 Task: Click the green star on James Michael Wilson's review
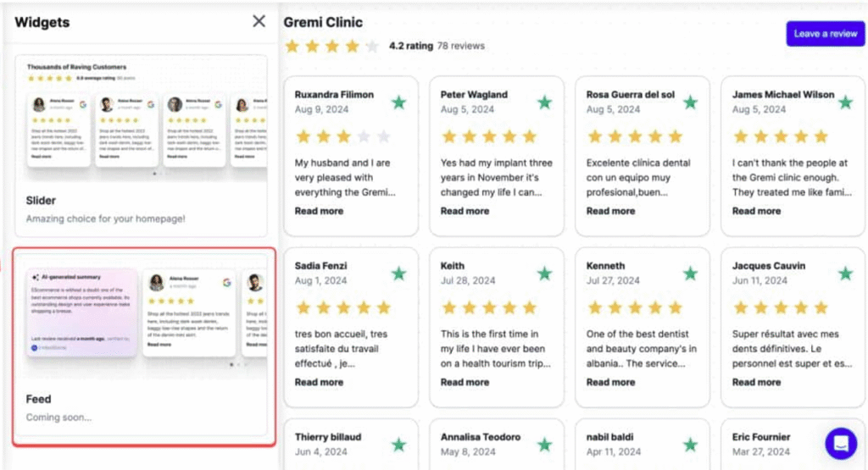(x=845, y=102)
